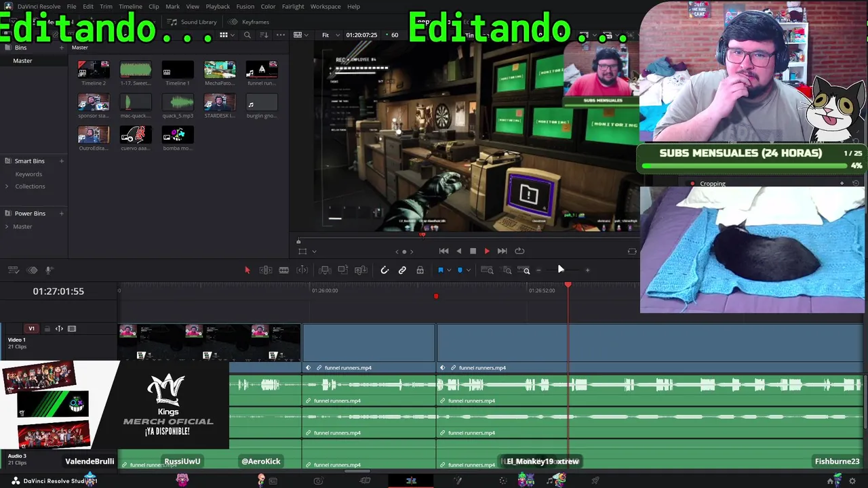Image resolution: width=868 pixels, height=488 pixels.
Task: Click the Detail Zoom icon
Action: pos(507,270)
